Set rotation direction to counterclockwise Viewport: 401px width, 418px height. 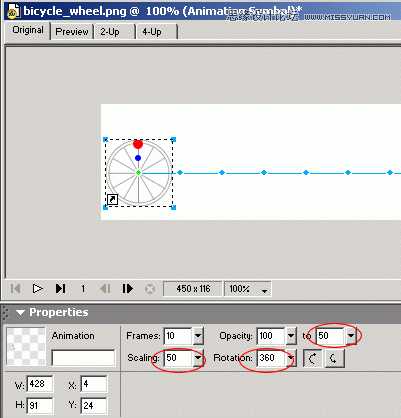[x=312, y=358]
